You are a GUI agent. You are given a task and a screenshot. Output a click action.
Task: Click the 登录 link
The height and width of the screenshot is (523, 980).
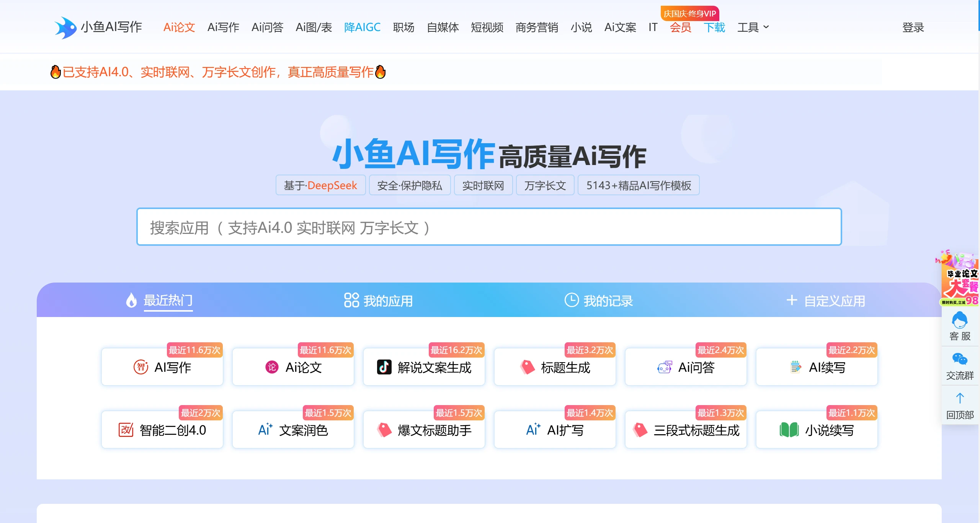pyautogui.click(x=914, y=27)
